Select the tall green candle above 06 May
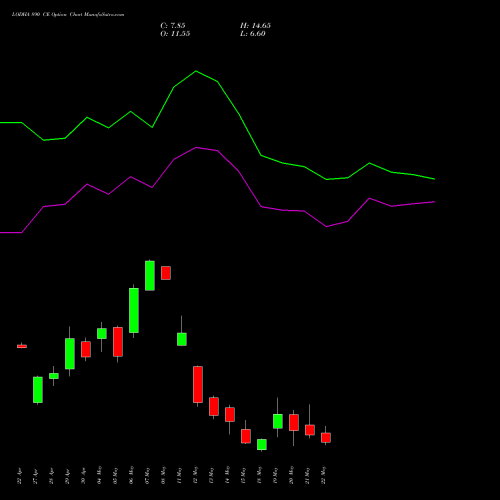Image resolution: width=500 pixels, height=500 pixels. 134,310
